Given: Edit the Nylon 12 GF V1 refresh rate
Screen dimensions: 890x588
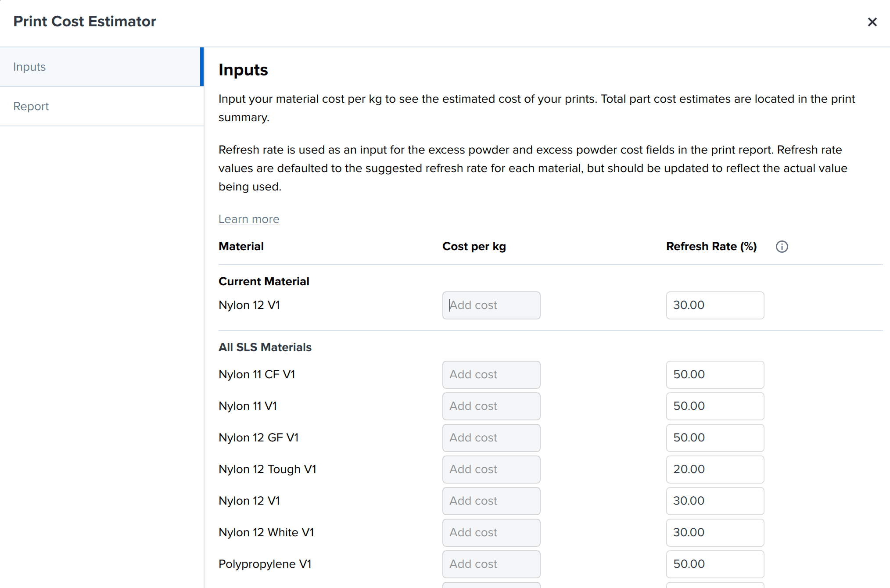Looking at the screenshot, I should [x=715, y=438].
